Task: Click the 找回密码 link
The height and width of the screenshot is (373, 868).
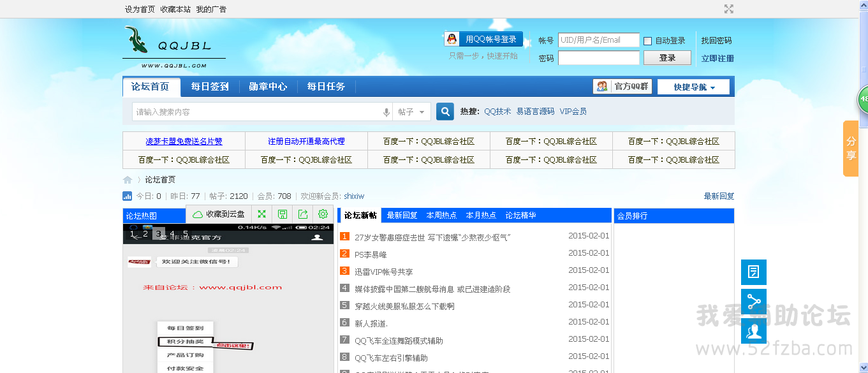Action: click(x=717, y=41)
